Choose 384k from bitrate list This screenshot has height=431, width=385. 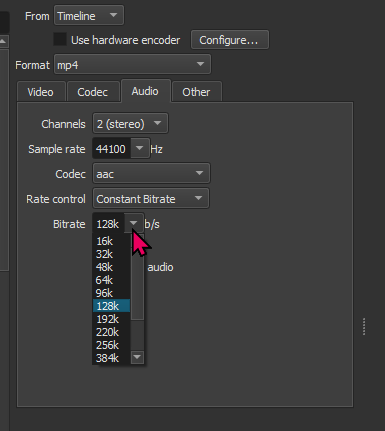111,358
